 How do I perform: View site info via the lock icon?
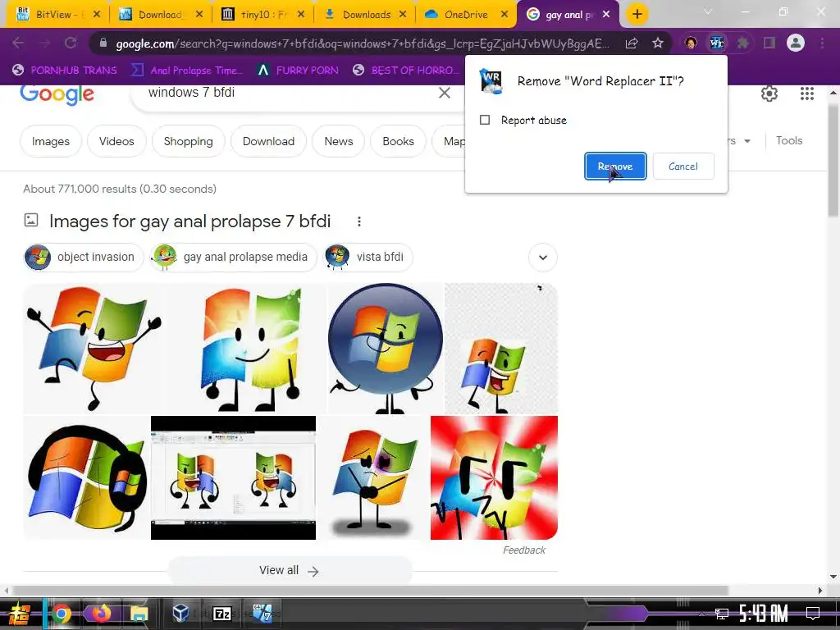[x=103, y=43]
